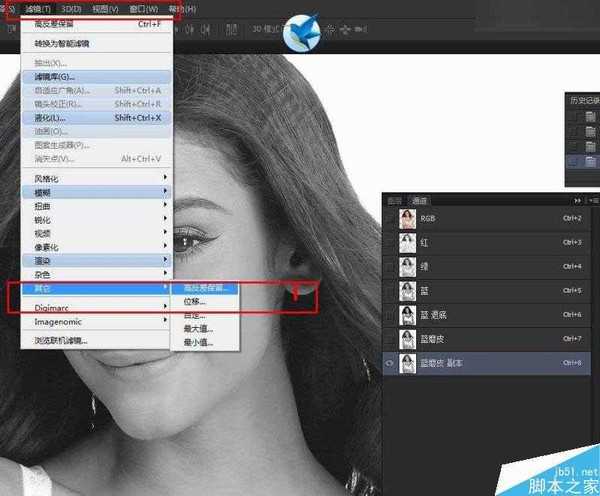Open the 滤镜(T) menu in menu bar
The image size is (600, 496).
coord(37,8)
